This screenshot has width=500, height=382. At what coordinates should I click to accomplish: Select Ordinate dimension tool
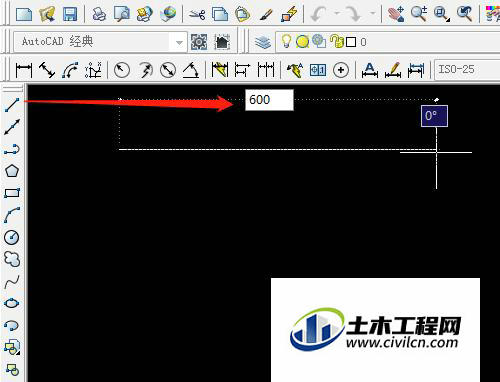[93, 70]
